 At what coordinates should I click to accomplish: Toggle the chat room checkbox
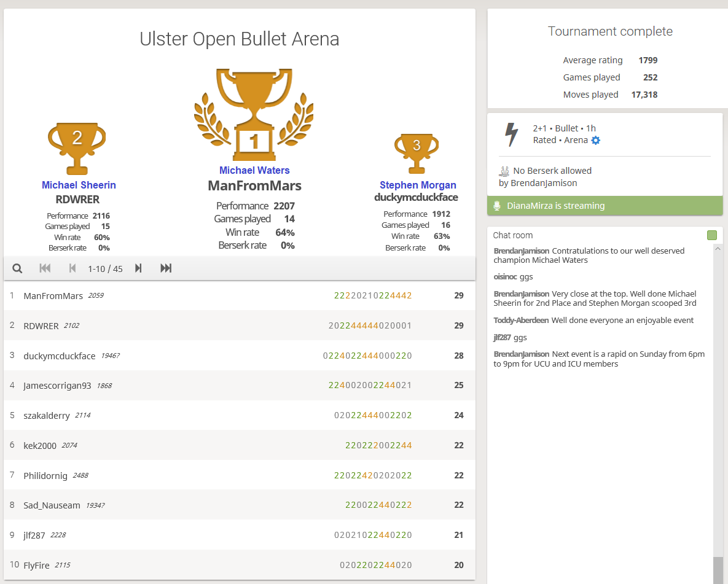tap(712, 235)
